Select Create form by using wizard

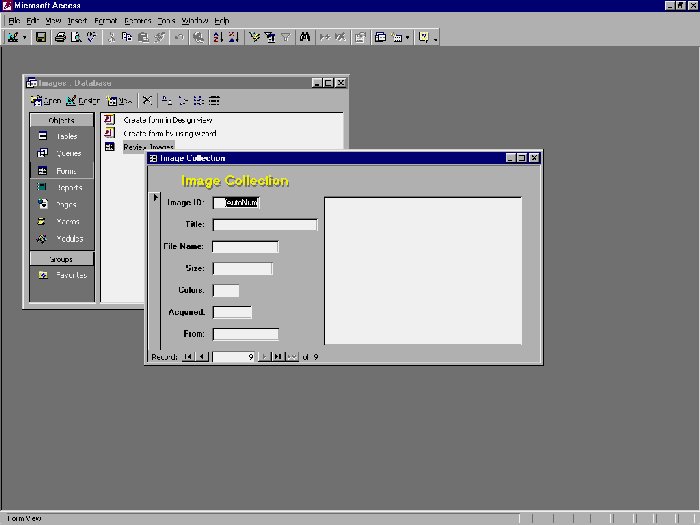coord(169,133)
